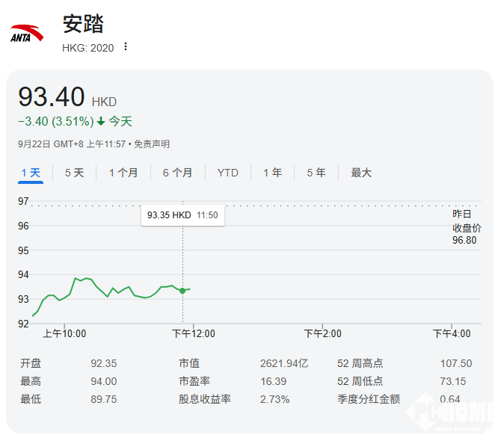Click the 市值 market cap value
Image resolution: width=504 pixels, height=441 pixels.
tap(283, 363)
